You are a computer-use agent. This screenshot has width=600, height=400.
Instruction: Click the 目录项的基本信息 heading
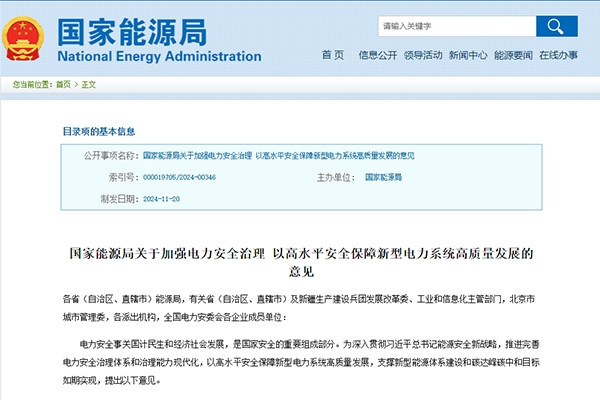[x=99, y=131]
